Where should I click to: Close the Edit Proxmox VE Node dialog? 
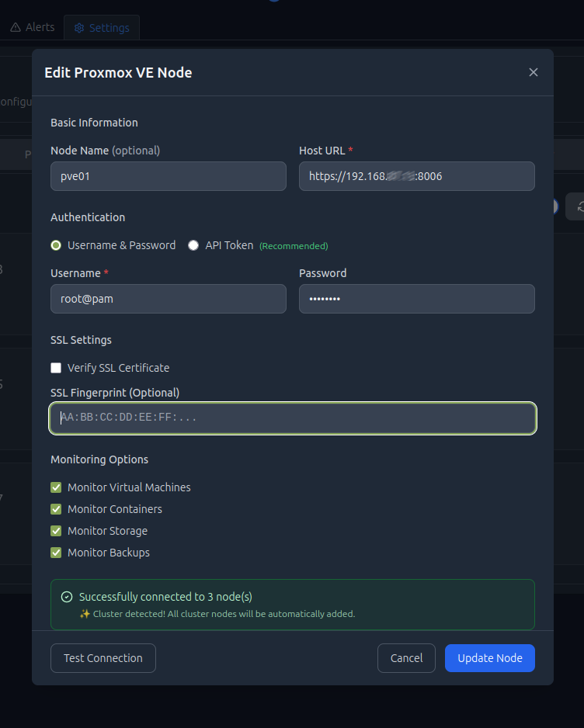click(x=533, y=72)
